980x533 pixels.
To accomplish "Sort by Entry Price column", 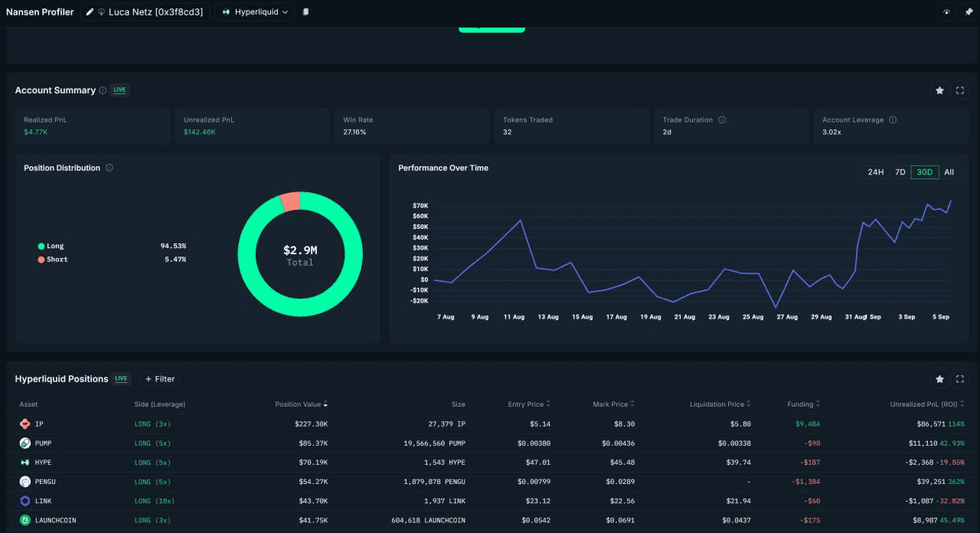I will [x=529, y=404].
